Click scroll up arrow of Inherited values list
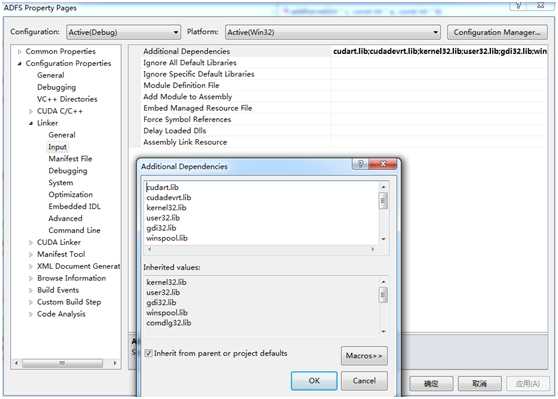 (x=383, y=282)
